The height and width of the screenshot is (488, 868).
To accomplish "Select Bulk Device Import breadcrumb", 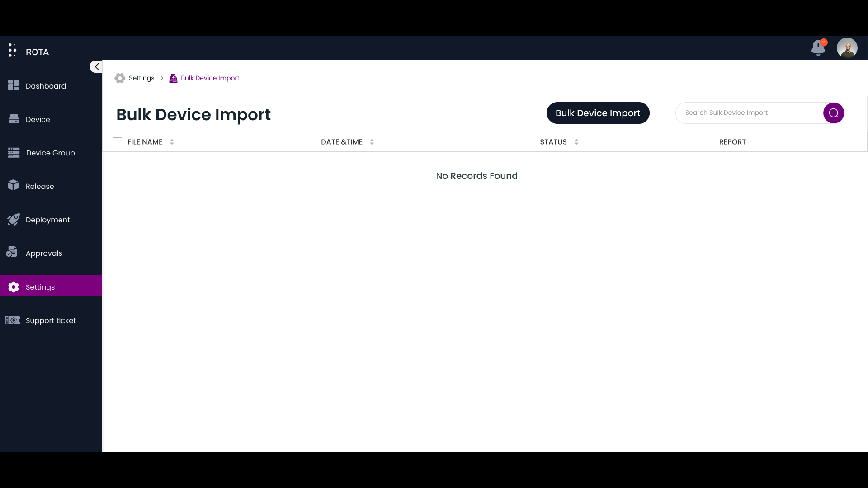I will [x=210, y=77].
